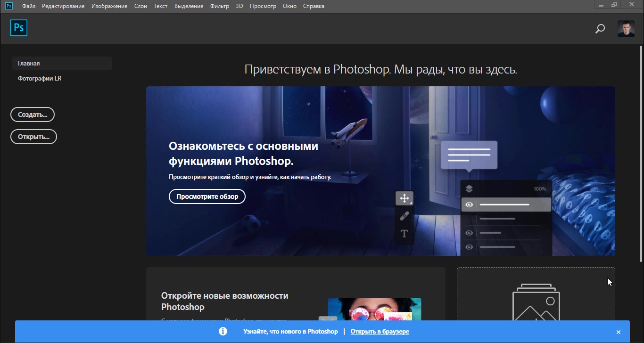Open the 3D menu

click(239, 6)
